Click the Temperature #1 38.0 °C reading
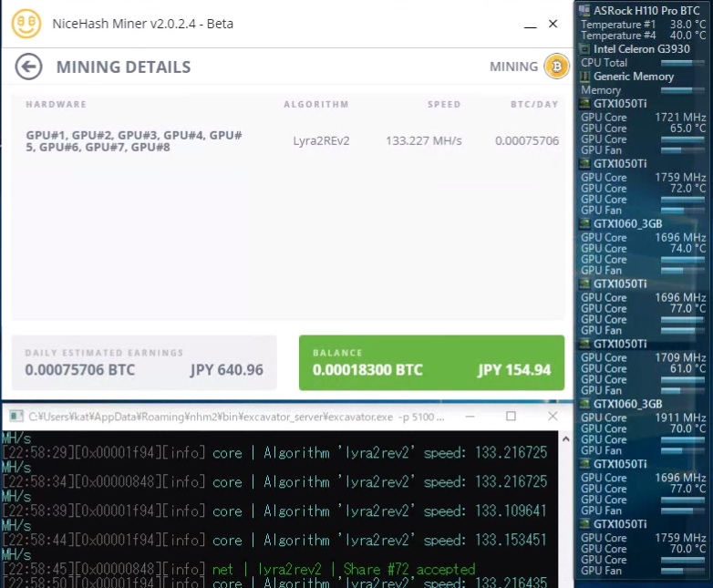Image resolution: width=713 pixels, height=588 pixels. 643,25
